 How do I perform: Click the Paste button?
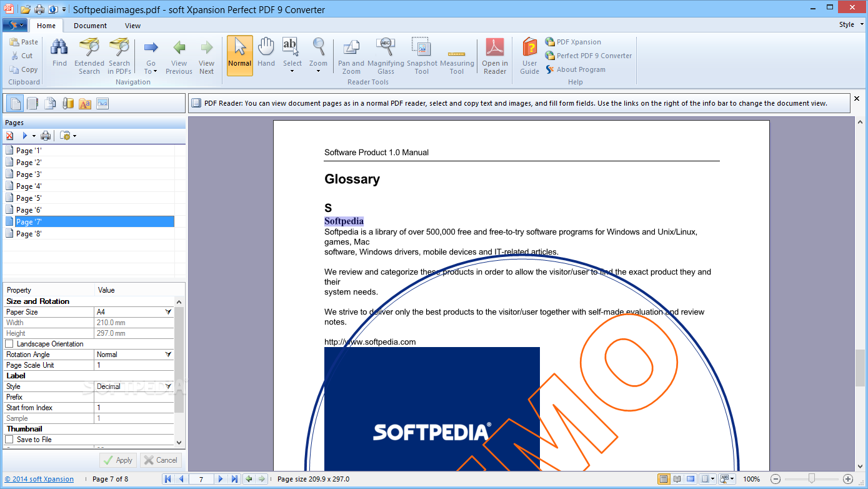coord(24,42)
